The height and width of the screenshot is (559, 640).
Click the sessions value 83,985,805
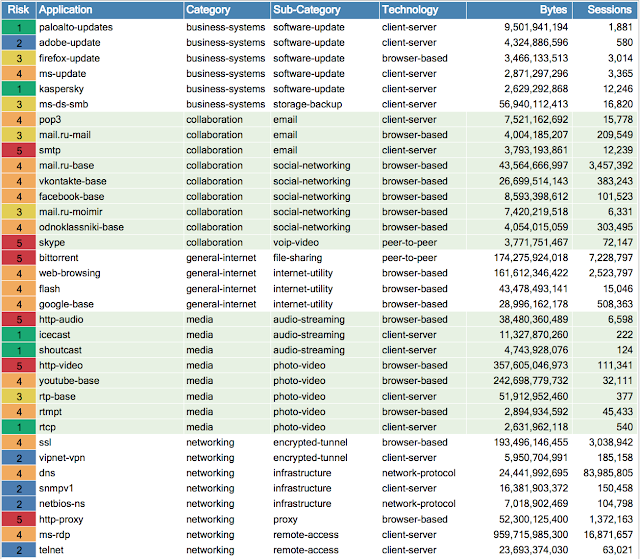(x=608, y=473)
